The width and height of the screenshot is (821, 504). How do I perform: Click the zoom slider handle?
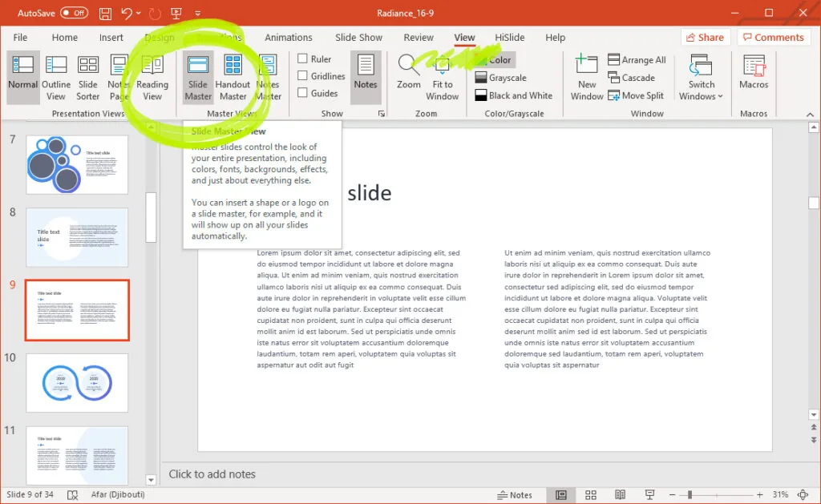coord(690,494)
